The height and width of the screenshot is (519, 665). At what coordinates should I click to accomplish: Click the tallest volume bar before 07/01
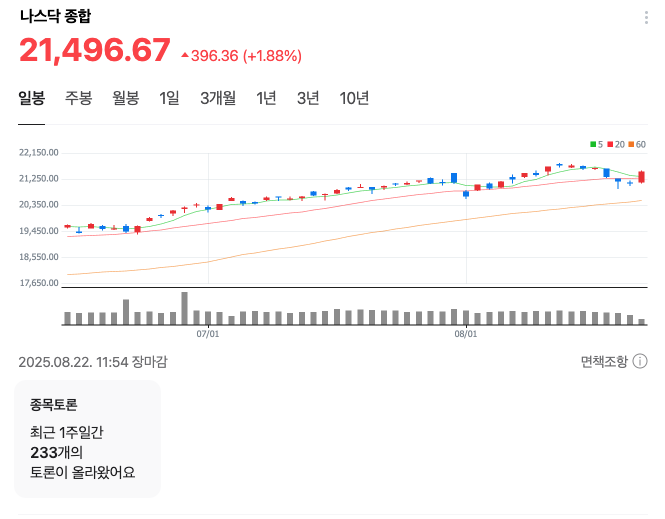pyautogui.click(x=184, y=308)
